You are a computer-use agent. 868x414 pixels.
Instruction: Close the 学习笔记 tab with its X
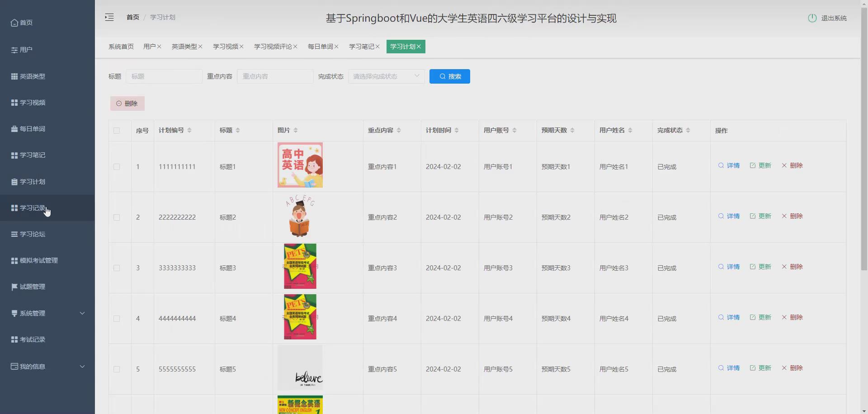click(377, 47)
